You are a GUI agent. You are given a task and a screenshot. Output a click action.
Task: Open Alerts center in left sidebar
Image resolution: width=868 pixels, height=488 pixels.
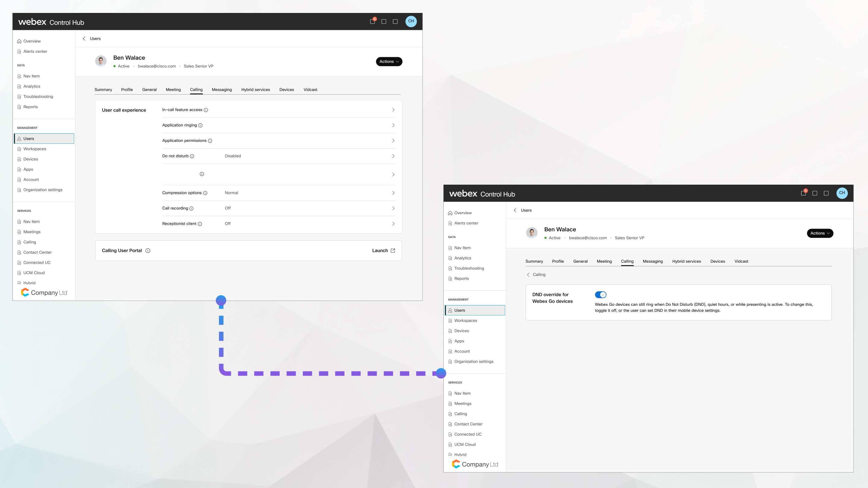coord(35,52)
